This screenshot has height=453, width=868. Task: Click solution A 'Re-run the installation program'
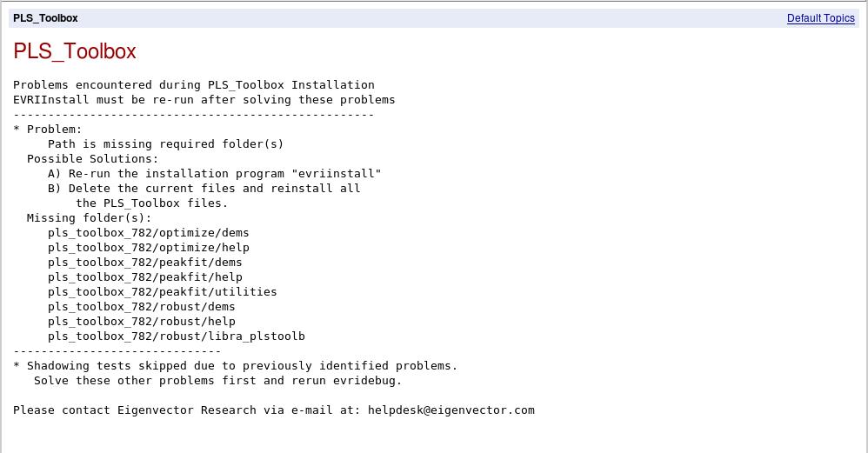tap(215, 174)
